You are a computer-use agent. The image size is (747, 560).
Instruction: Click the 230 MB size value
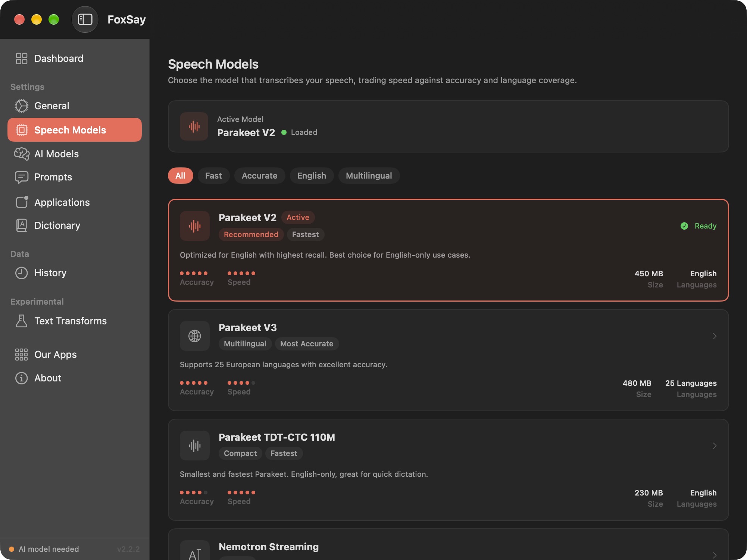pyautogui.click(x=649, y=493)
